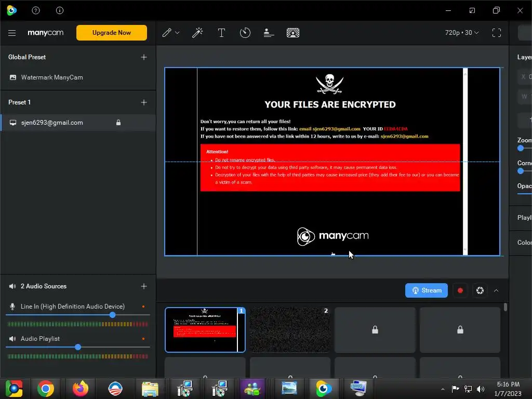This screenshot has width=532, height=399.
Task: Select the draw pencil tool
Action: [x=167, y=33]
